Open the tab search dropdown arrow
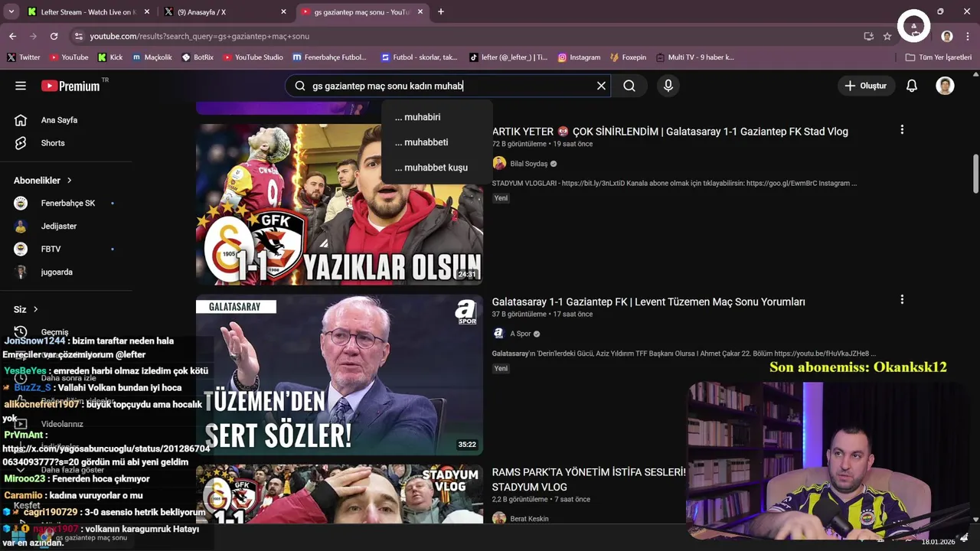The height and width of the screenshot is (551, 980). 11,11
